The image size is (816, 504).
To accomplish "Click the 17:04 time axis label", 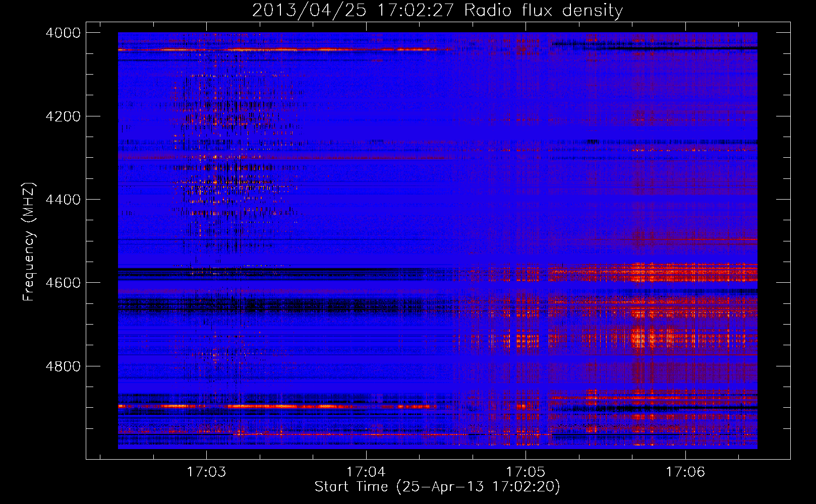I will pyautogui.click(x=366, y=472).
